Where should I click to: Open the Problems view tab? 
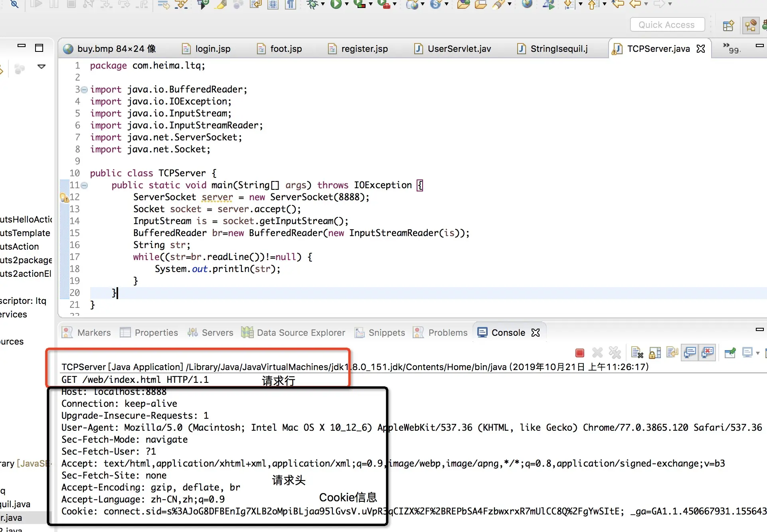[447, 333]
